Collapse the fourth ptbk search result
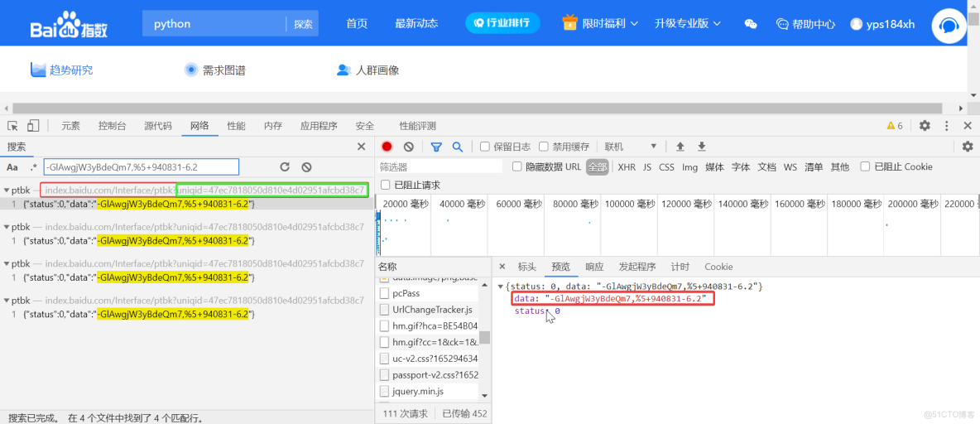Screen dimensions: 980x424 (7, 300)
